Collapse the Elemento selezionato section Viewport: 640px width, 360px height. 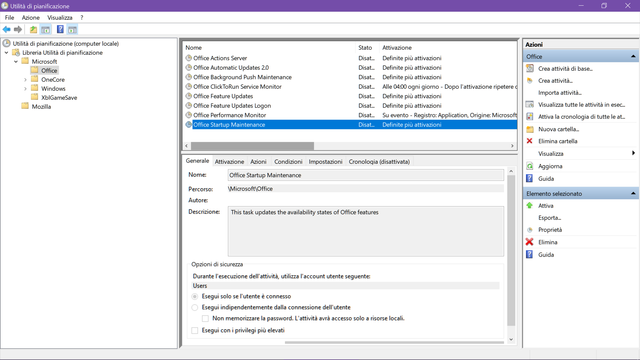(x=633, y=193)
